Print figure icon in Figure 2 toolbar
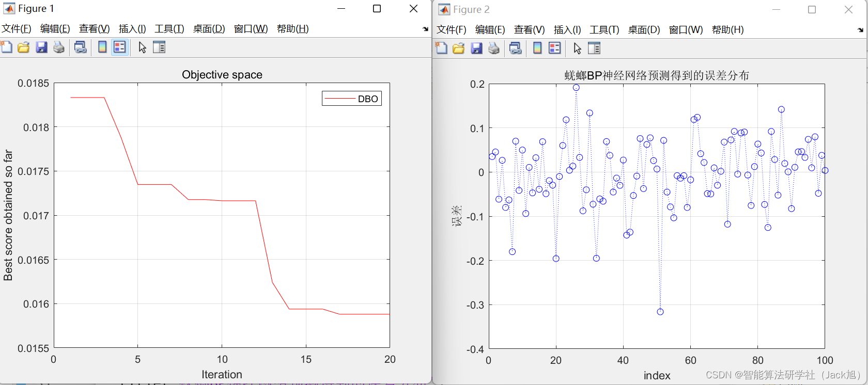Screen dimensions: 868x385 tap(494, 49)
